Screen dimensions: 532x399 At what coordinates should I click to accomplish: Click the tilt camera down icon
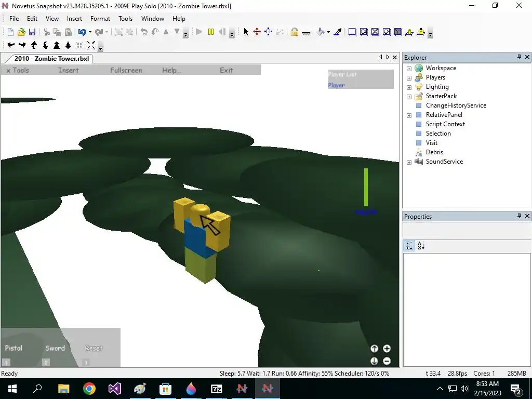[46, 45]
